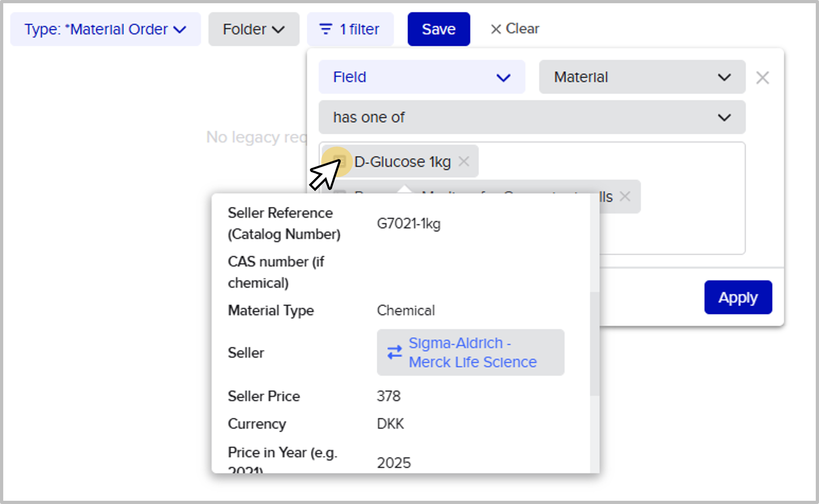The height and width of the screenshot is (504, 819).
Task: Remove the second material chip ending in 'lls'
Action: tap(625, 197)
